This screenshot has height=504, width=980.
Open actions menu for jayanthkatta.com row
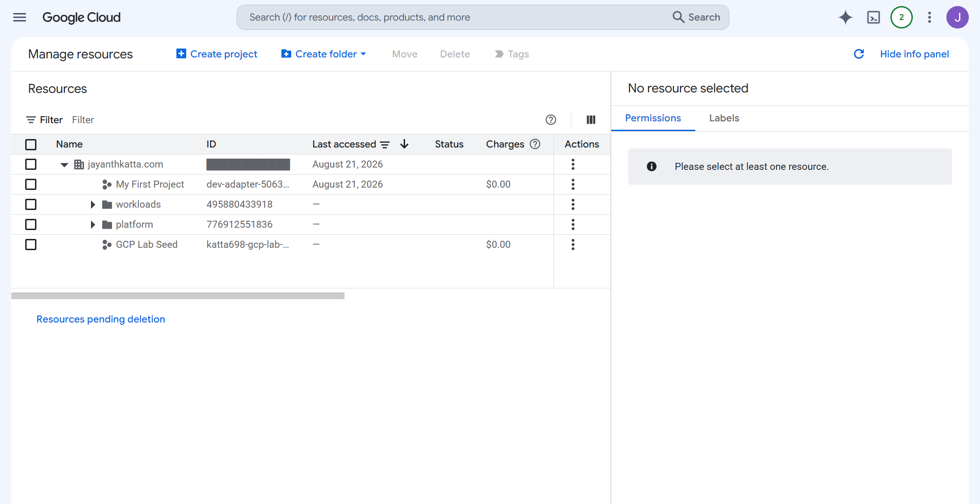coord(573,164)
